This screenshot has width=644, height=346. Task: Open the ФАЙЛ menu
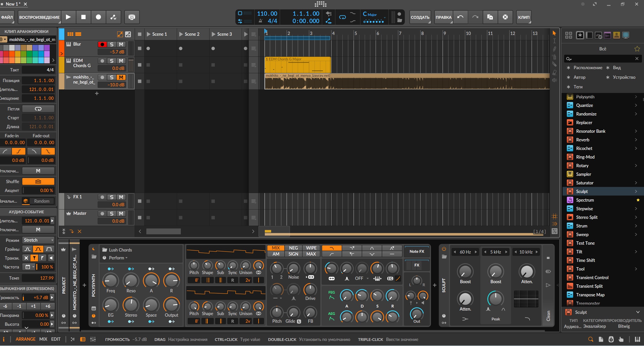click(x=7, y=17)
